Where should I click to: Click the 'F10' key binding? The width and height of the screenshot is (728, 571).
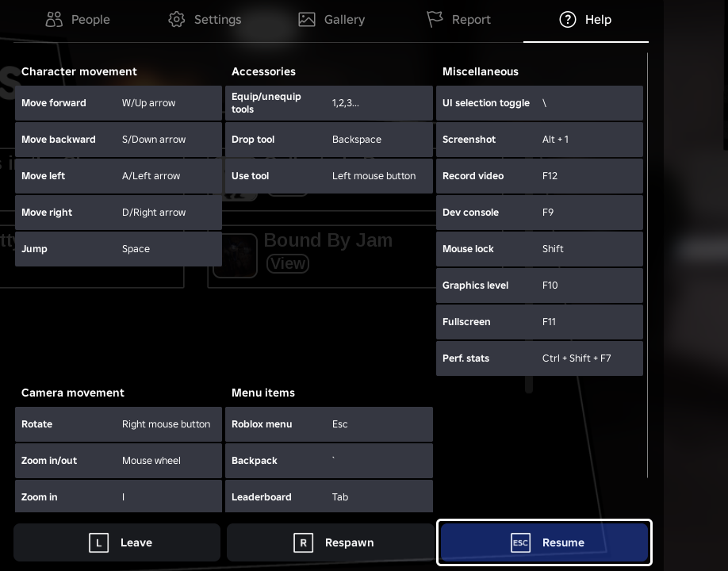point(550,285)
